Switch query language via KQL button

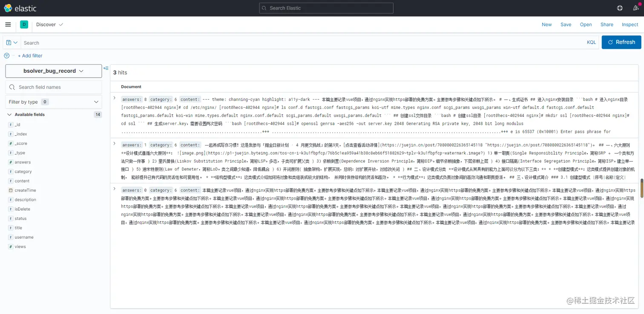click(x=591, y=43)
